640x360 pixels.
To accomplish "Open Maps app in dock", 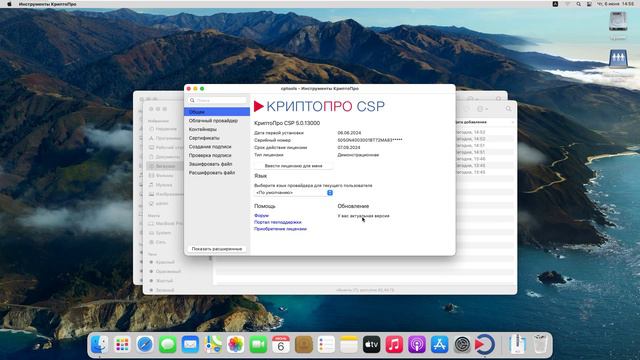I will coord(213,345).
